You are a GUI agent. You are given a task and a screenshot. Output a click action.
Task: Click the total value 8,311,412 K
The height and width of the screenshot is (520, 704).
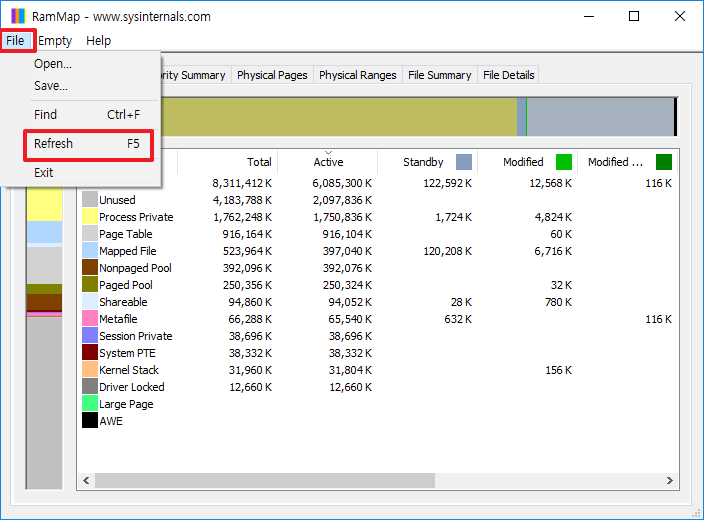(242, 183)
